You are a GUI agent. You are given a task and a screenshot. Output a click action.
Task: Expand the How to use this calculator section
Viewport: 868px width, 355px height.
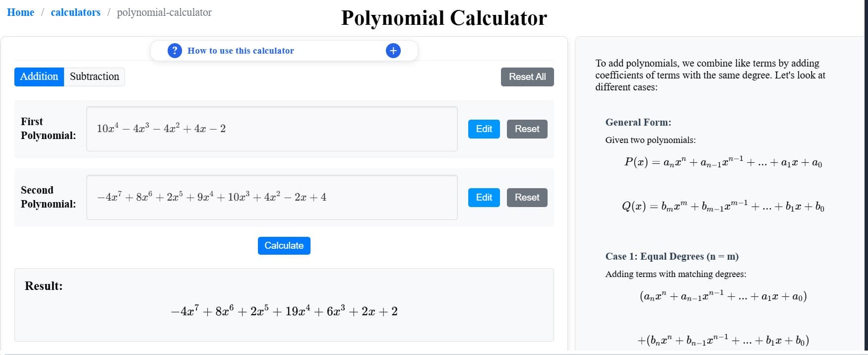tap(241, 50)
